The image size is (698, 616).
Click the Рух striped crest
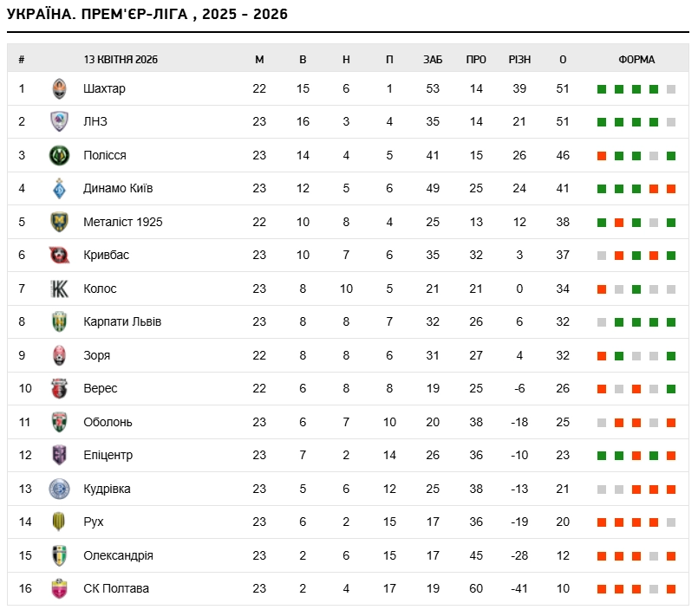pyautogui.click(x=59, y=522)
